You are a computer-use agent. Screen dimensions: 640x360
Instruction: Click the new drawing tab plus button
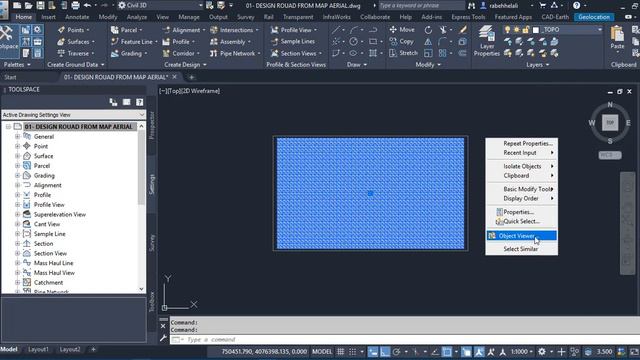[191, 77]
